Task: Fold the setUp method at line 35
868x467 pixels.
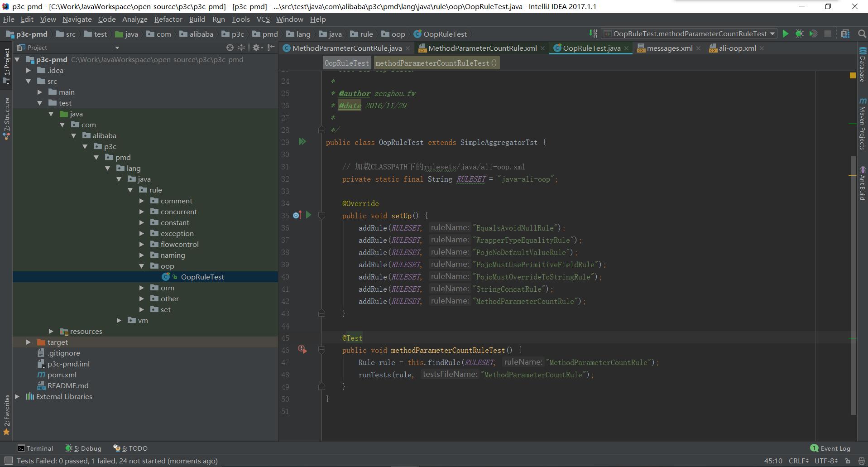Action: [x=321, y=216]
